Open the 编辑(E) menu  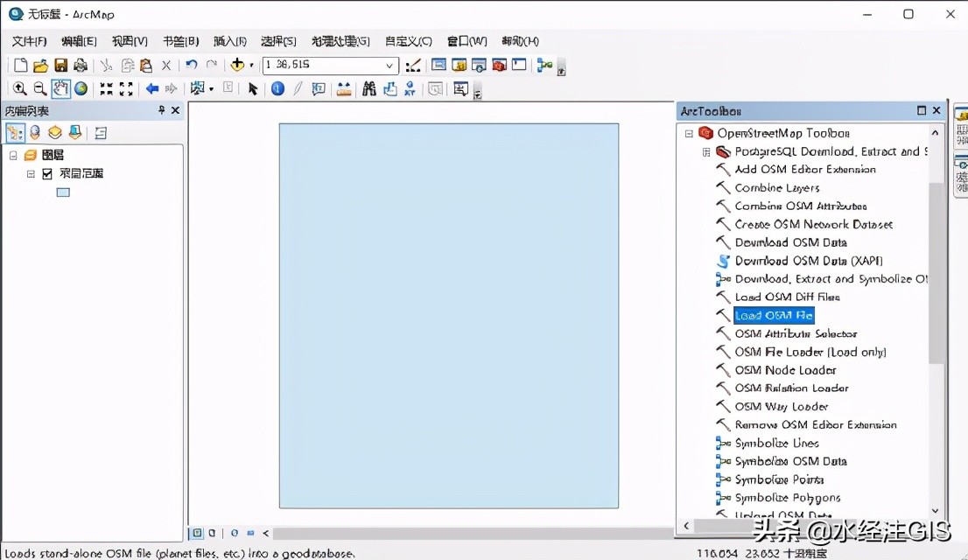pos(79,41)
